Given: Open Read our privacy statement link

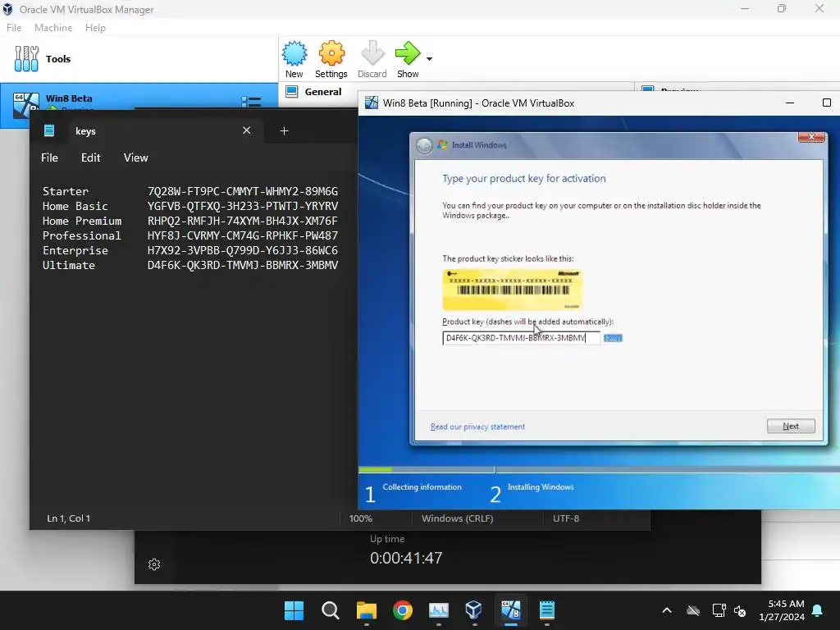Looking at the screenshot, I should [x=477, y=427].
